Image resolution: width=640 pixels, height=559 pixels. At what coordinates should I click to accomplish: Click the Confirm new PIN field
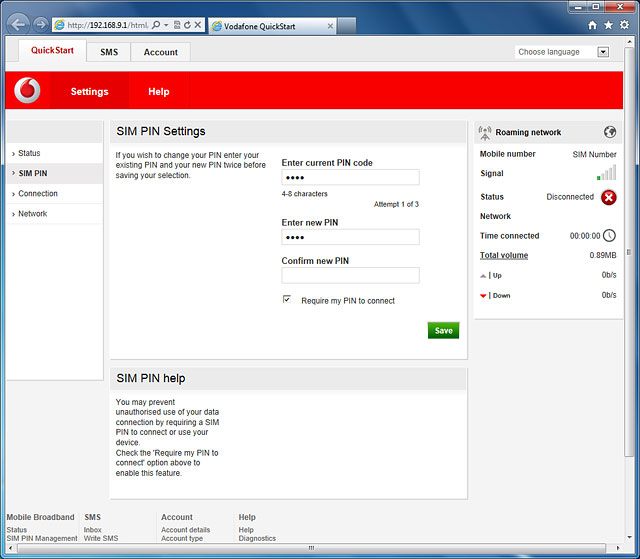[x=350, y=275]
